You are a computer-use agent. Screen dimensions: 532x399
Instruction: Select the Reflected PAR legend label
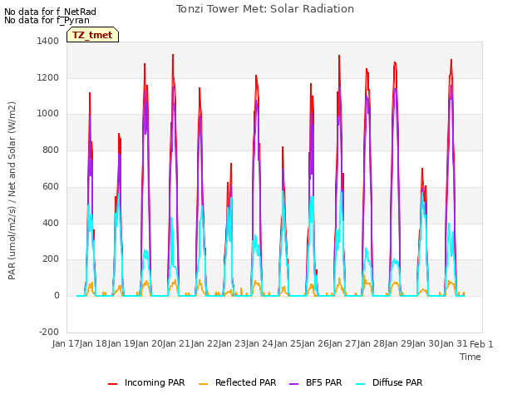point(246,382)
